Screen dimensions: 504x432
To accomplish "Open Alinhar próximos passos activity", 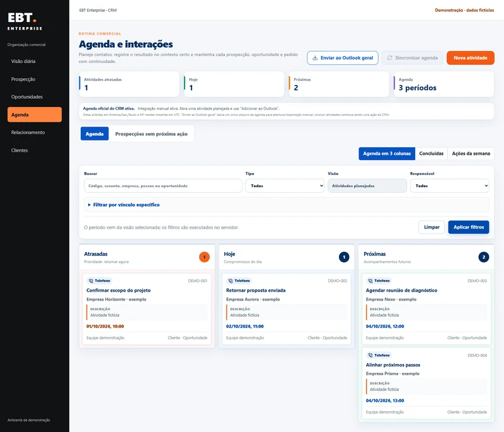I will point(392,365).
